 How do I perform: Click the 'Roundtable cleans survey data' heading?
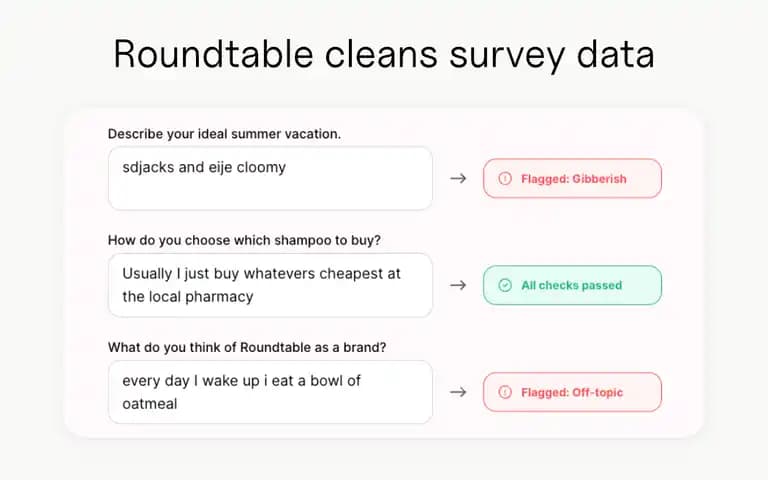pos(384,54)
